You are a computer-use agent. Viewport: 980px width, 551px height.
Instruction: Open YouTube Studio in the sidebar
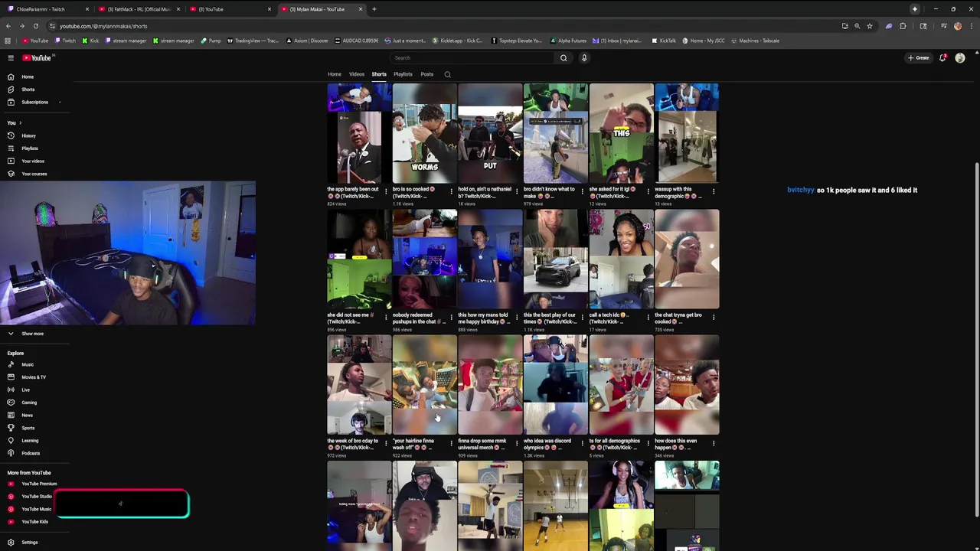[x=36, y=497]
